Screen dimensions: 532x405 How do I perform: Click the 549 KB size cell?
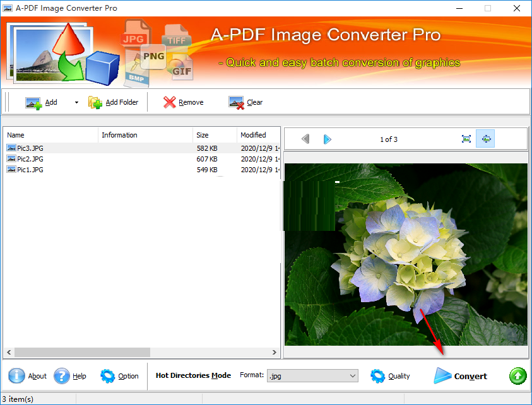[x=207, y=170]
